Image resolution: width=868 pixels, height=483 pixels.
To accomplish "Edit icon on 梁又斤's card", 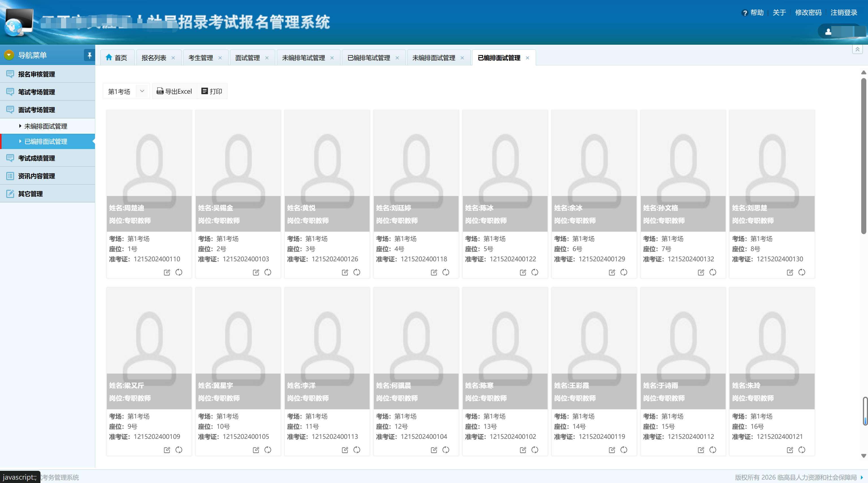I will (167, 450).
